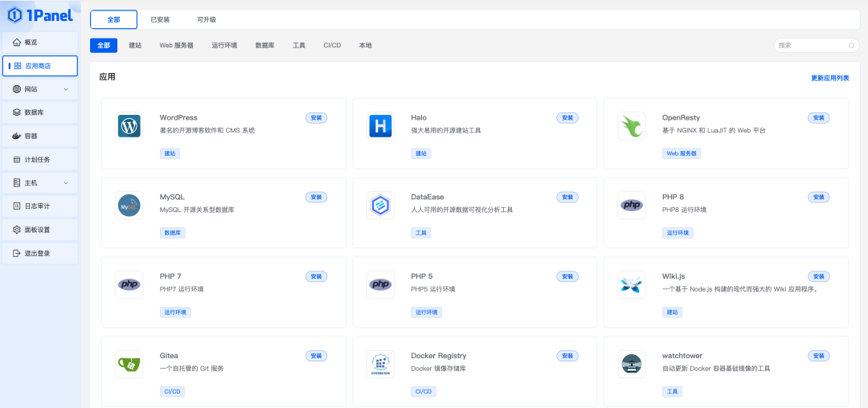Click the search magnifier icon
Viewport: 868px width, 408px height.
[x=851, y=45]
